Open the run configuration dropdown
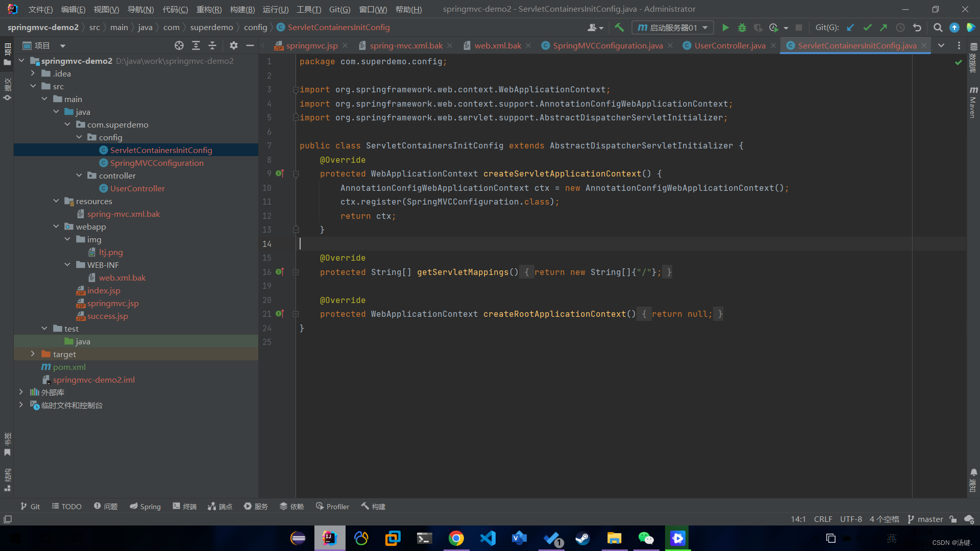The height and width of the screenshot is (551, 980). coord(672,28)
